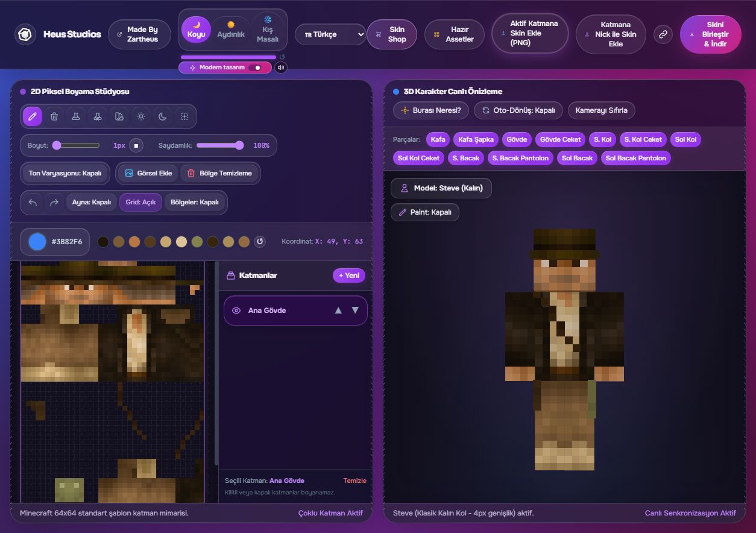Click the speaker sound icon
Image resolution: width=756 pixels, height=533 pixels.
pos(281,68)
